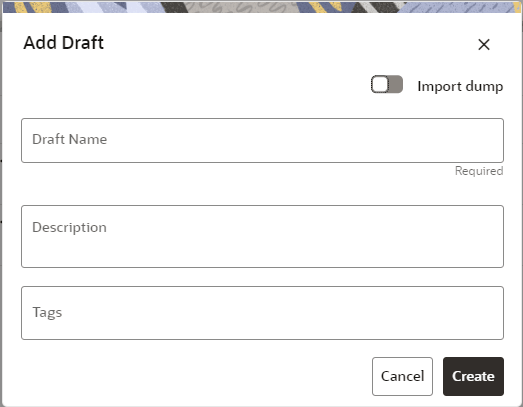Focus the Draft Name input field
Image resolution: width=523 pixels, height=407 pixels.
coord(263,140)
